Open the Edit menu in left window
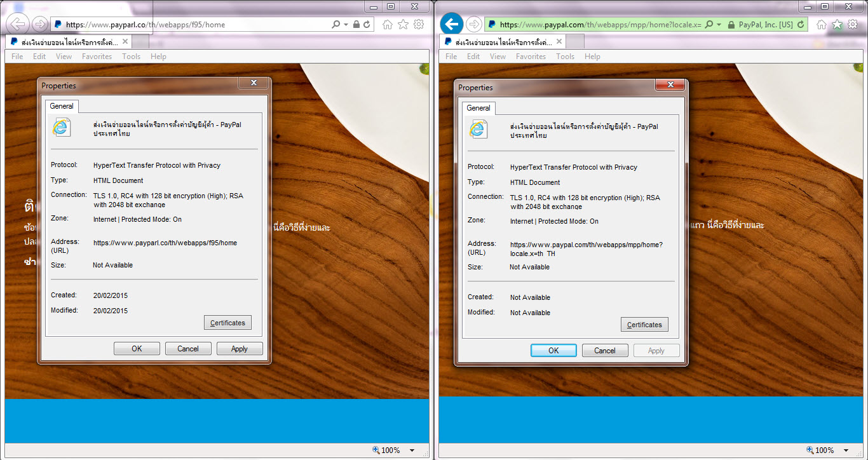This screenshot has width=868, height=460. [39, 57]
